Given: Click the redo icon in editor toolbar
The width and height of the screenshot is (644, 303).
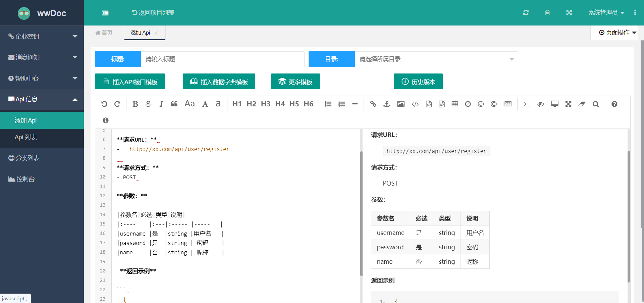Looking at the screenshot, I should (x=117, y=104).
